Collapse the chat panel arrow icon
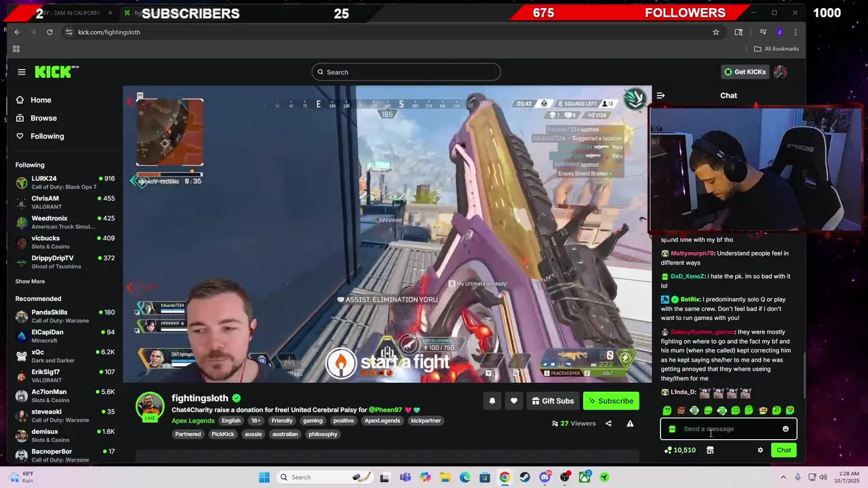 [660, 96]
